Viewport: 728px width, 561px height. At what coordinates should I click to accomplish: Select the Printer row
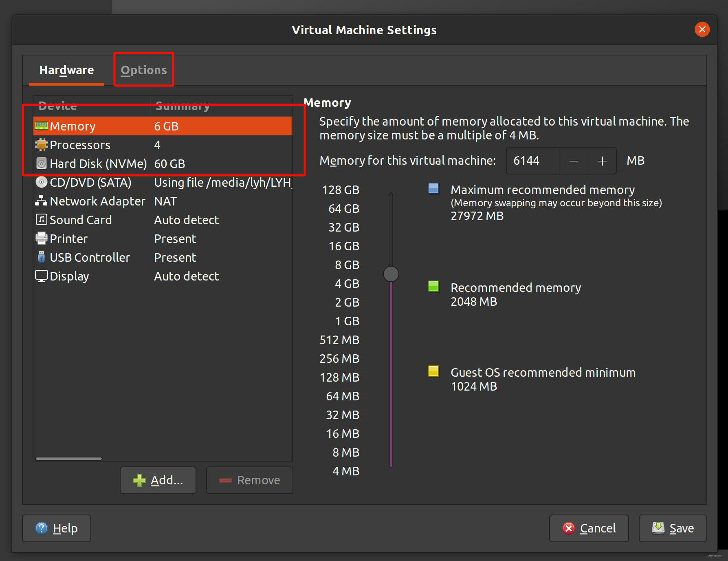[163, 239]
